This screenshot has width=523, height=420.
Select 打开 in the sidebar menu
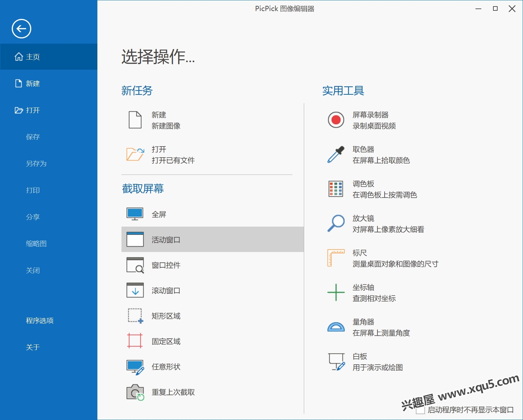click(49, 110)
